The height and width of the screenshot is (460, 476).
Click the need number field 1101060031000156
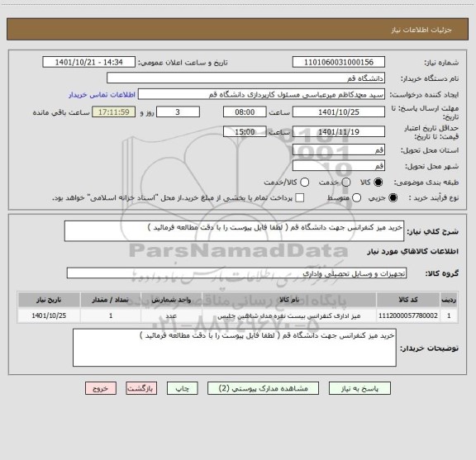(339, 62)
